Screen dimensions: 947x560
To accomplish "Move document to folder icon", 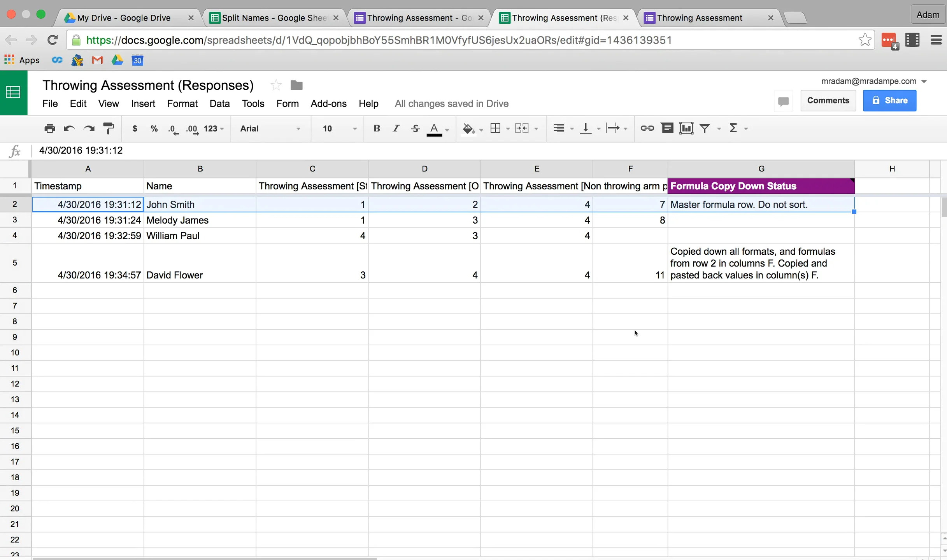I will click(x=296, y=85).
